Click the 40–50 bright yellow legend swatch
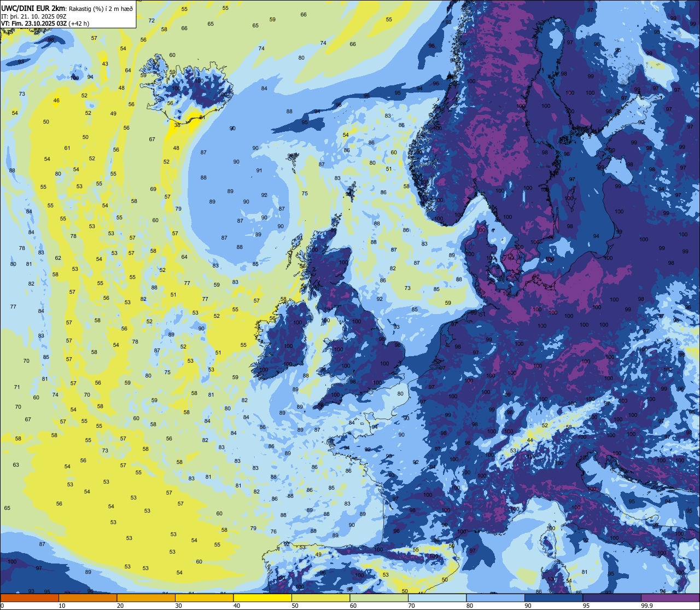Image resolution: width=700 pixels, height=610 pixels. [262, 597]
